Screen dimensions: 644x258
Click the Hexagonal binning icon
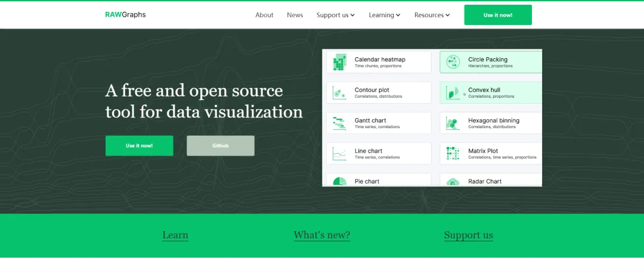click(x=453, y=123)
